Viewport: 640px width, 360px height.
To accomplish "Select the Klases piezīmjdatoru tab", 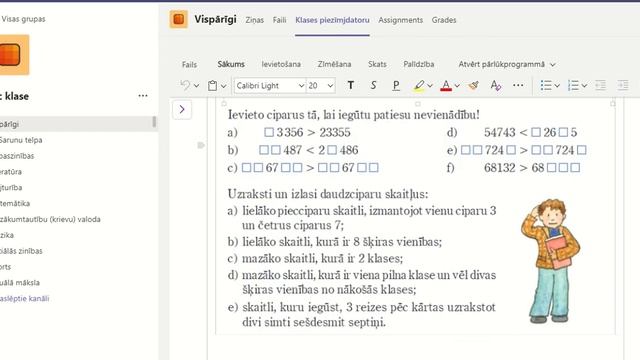I will coord(332,20).
